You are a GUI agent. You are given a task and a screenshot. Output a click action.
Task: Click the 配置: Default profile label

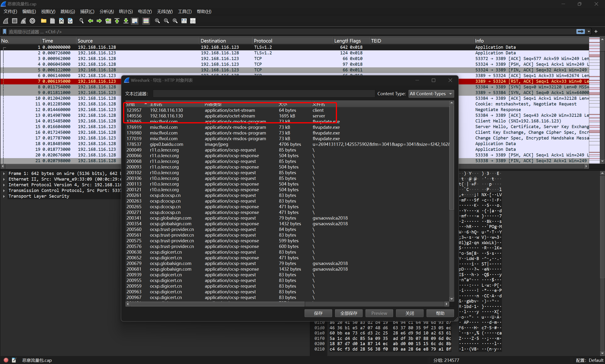pos(590,360)
